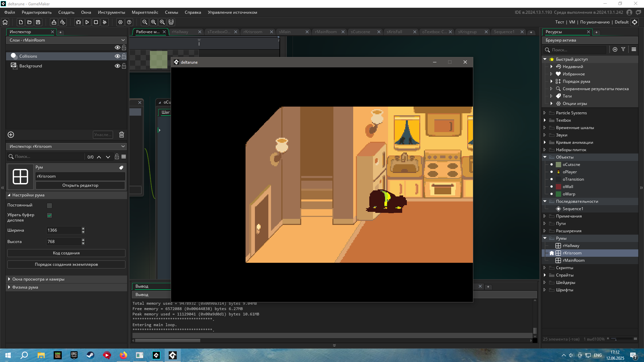Open a project using the folder icon
This screenshot has height=362, width=644.
(x=30, y=22)
